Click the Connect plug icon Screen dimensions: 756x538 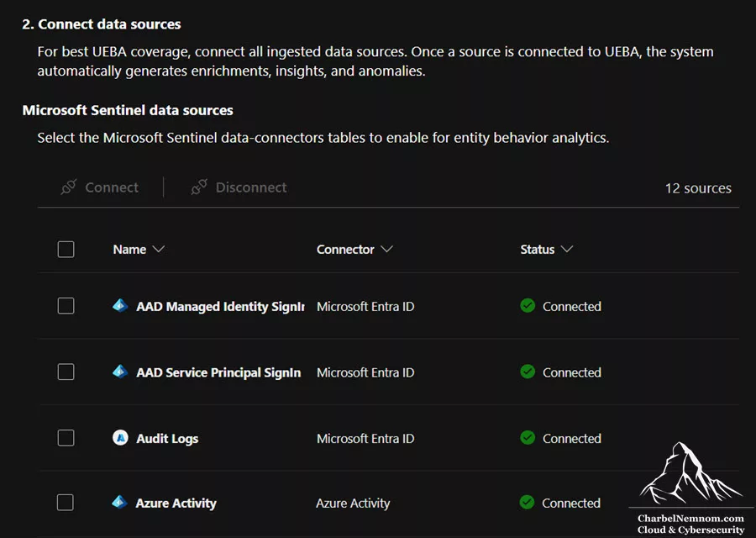point(69,187)
